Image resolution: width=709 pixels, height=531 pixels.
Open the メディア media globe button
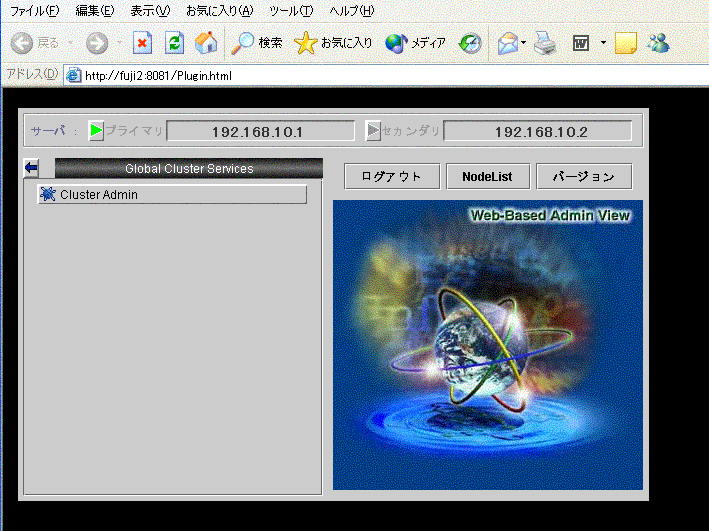[x=415, y=43]
